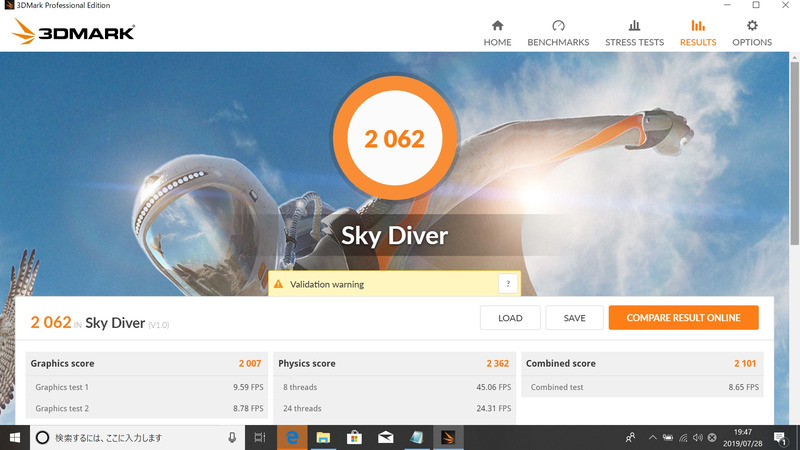Open Mail app from taskbar
The image size is (800, 450).
pyautogui.click(x=385, y=438)
